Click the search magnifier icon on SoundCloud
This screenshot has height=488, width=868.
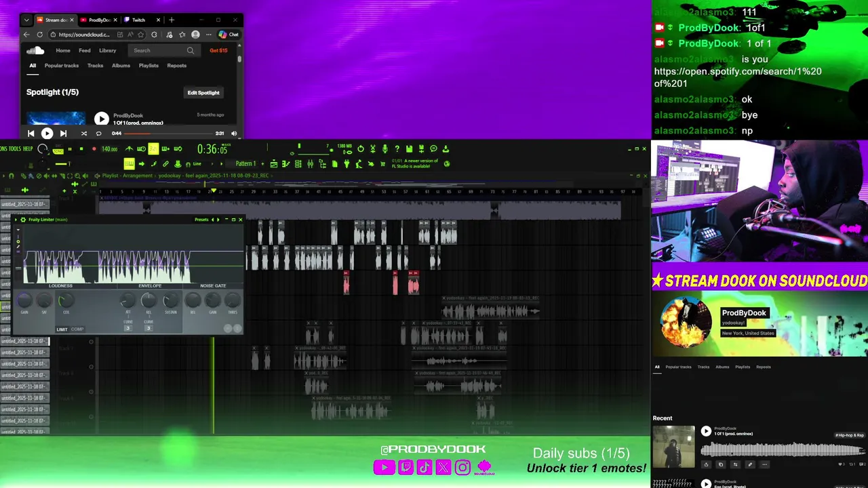[x=191, y=50]
